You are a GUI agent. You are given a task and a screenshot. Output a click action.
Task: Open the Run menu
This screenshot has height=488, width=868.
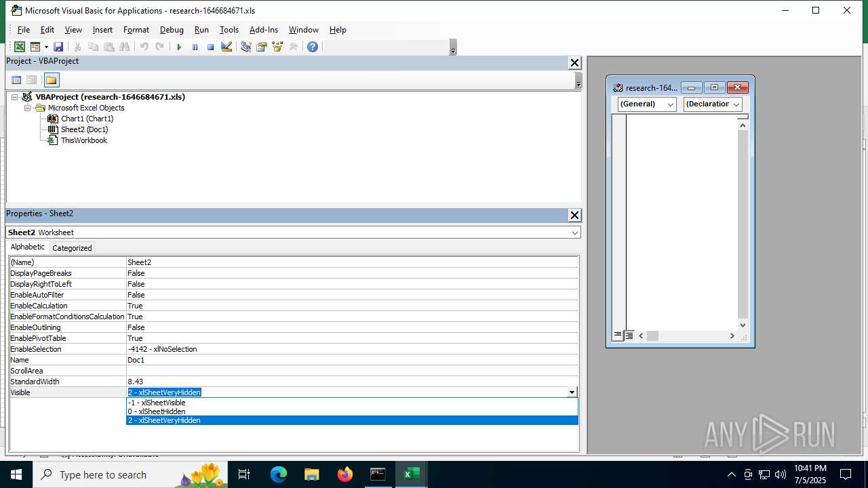pyautogui.click(x=201, y=30)
